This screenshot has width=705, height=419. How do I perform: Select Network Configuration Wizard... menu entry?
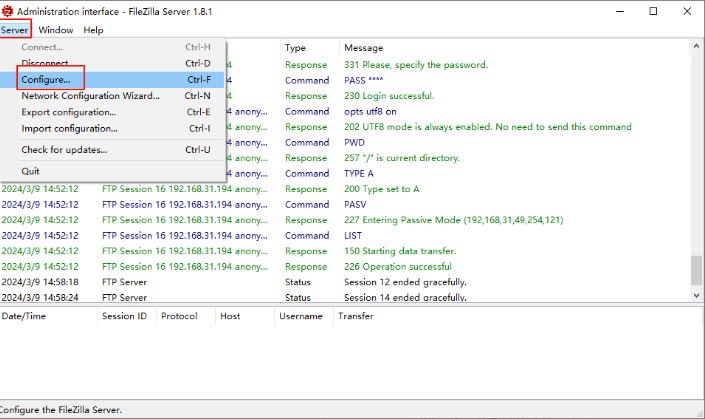tap(112, 96)
